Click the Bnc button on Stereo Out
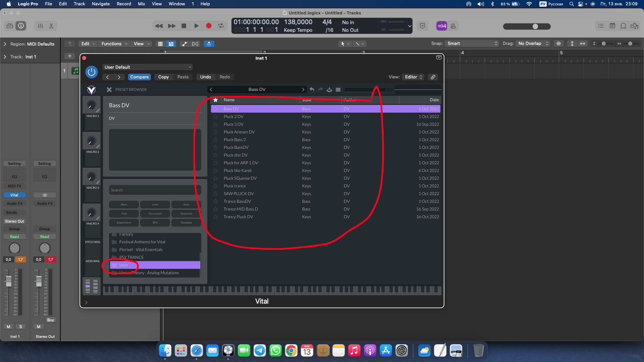Image resolution: width=644 pixels, height=362 pixels. pyautogui.click(x=51, y=320)
